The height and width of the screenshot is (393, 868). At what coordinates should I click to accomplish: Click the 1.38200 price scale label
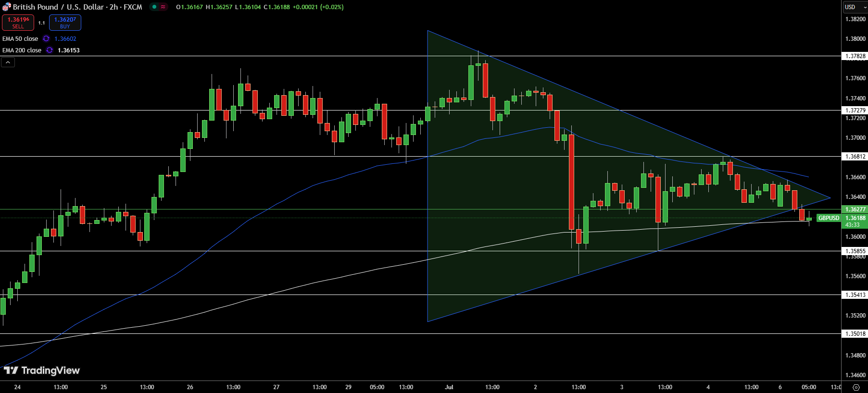click(855, 19)
